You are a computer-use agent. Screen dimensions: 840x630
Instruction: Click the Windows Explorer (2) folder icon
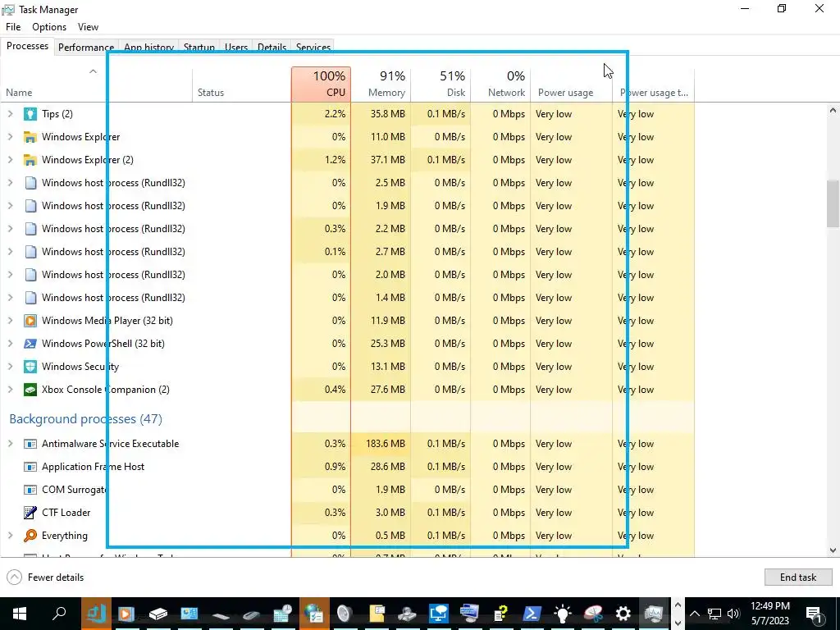(30, 160)
